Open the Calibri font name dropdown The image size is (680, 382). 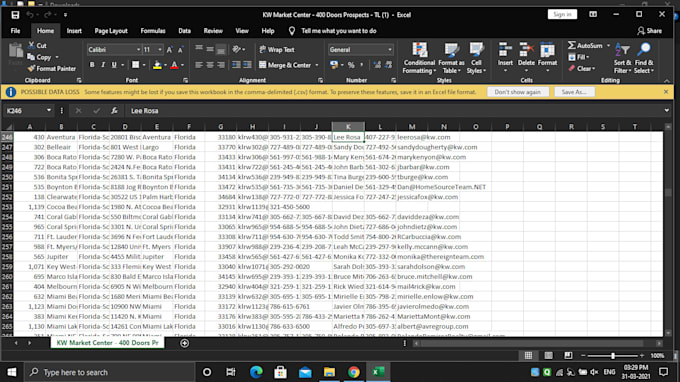coord(138,50)
